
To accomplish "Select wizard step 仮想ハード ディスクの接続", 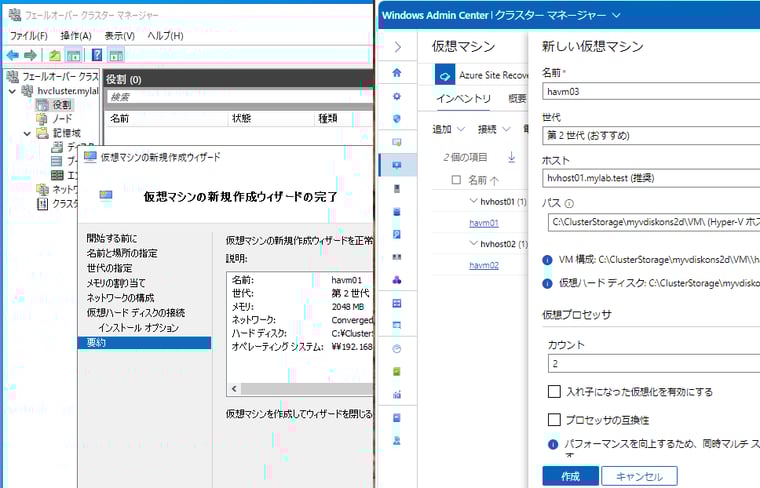I will (x=136, y=313).
